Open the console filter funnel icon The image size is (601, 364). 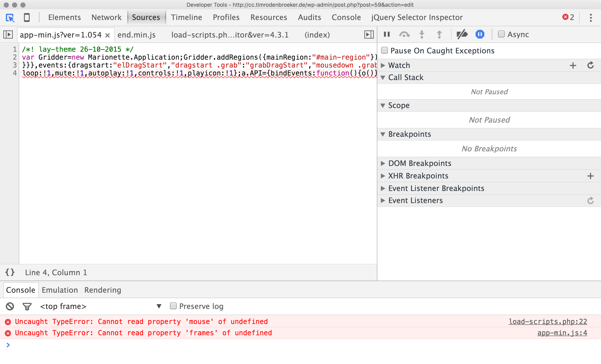pos(27,306)
